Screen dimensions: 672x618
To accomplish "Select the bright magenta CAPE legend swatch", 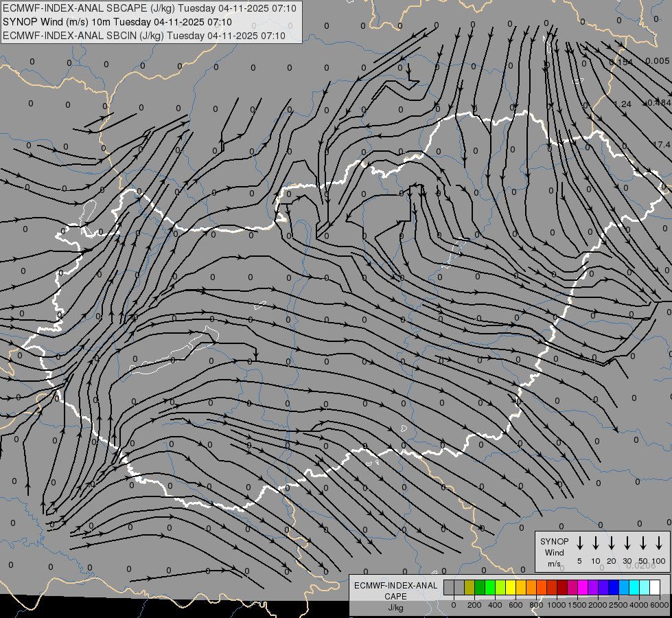I will click(x=583, y=588).
